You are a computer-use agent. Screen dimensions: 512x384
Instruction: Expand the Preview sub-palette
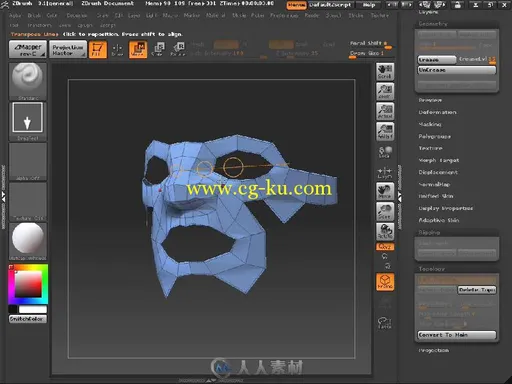(430, 100)
